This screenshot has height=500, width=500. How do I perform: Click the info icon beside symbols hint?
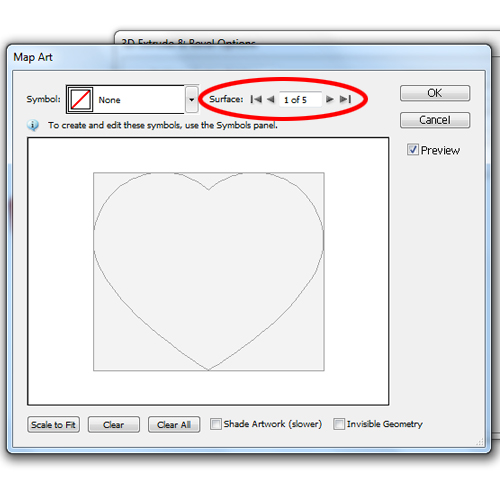pyautogui.click(x=33, y=125)
